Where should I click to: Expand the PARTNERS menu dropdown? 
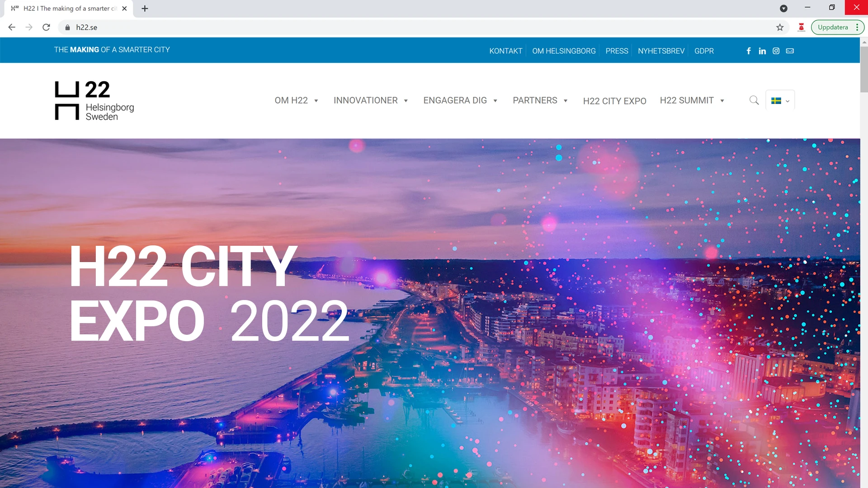(540, 100)
